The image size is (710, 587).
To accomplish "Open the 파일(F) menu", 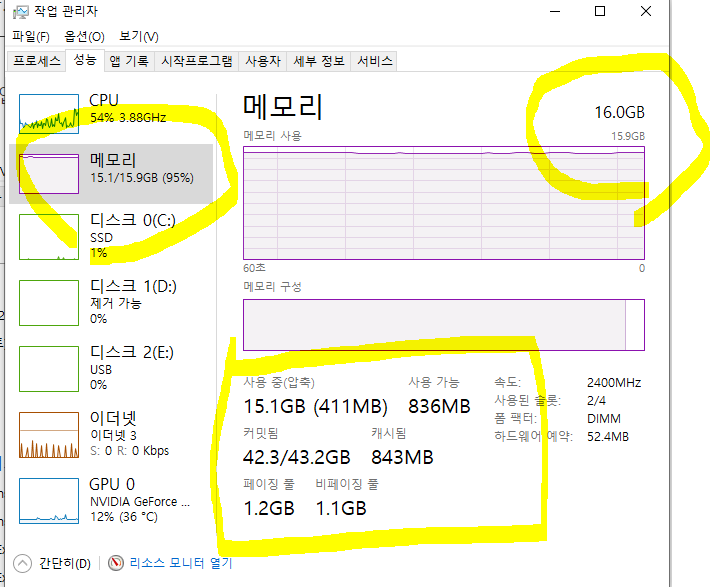I will (31, 36).
